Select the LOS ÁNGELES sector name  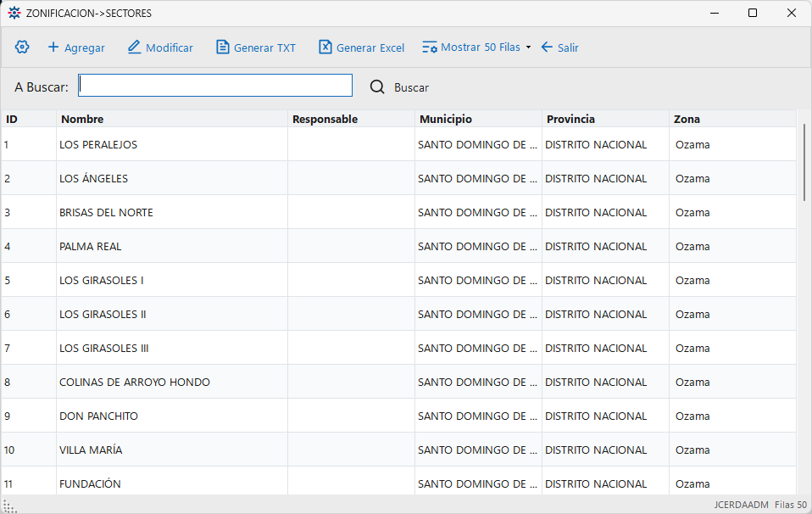pos(94,178)
